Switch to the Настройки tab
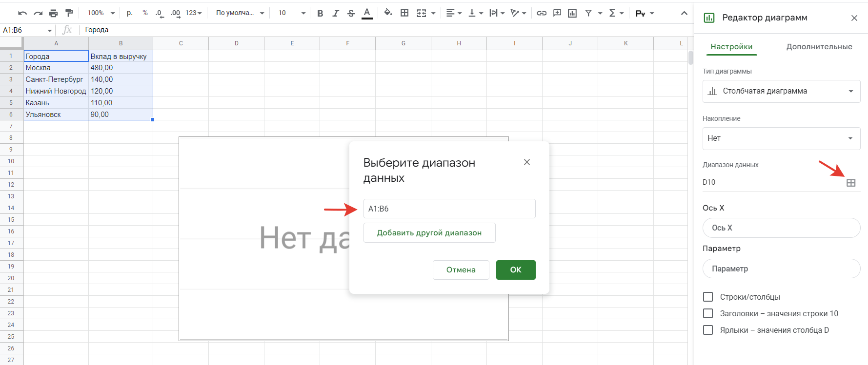 pos(731,47)
